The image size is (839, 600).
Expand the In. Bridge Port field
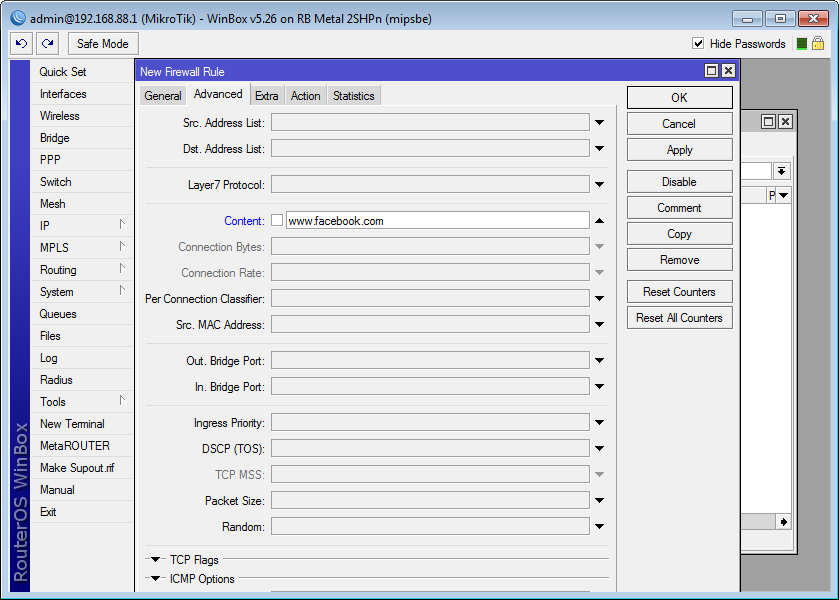[x=599, y=386]
